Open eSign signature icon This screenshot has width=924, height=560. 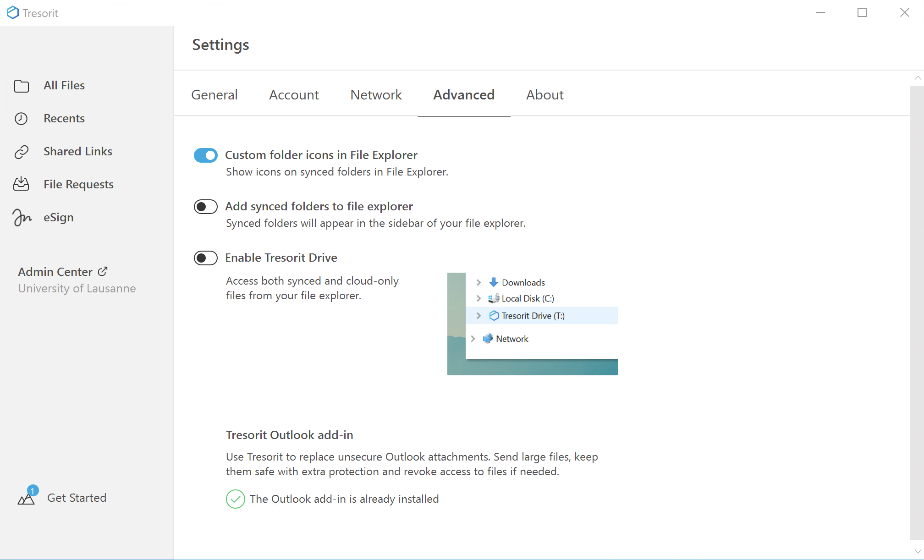click(x=22, y=217)
